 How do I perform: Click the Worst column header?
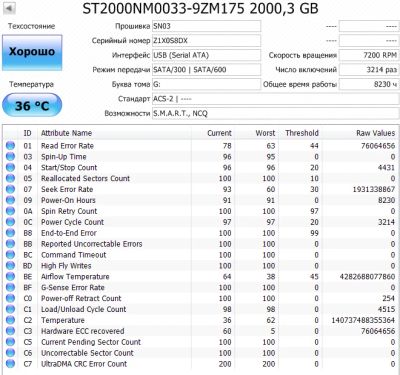click(265, 133)
